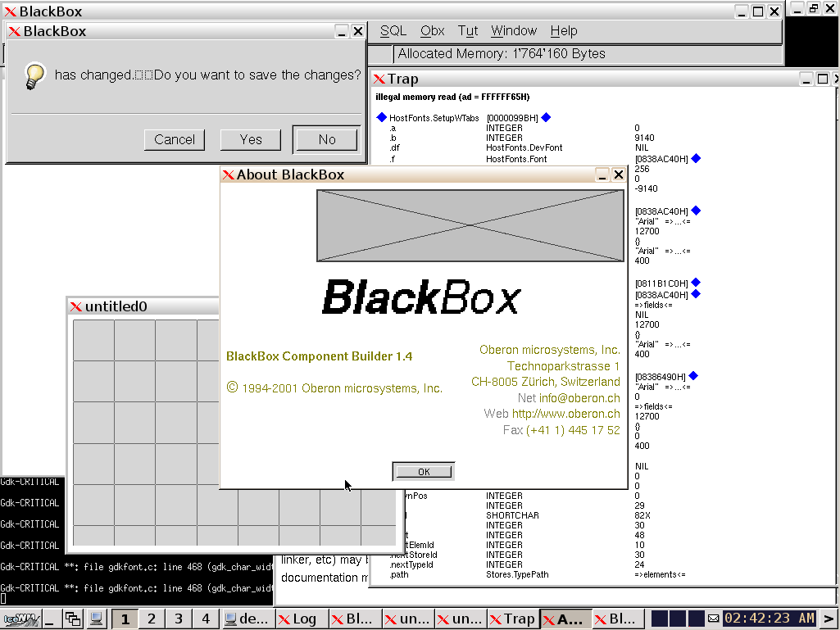This screenshot has height=630, width=840.
Task: Open the window list taskbar icon
Action: coord(73,619)
